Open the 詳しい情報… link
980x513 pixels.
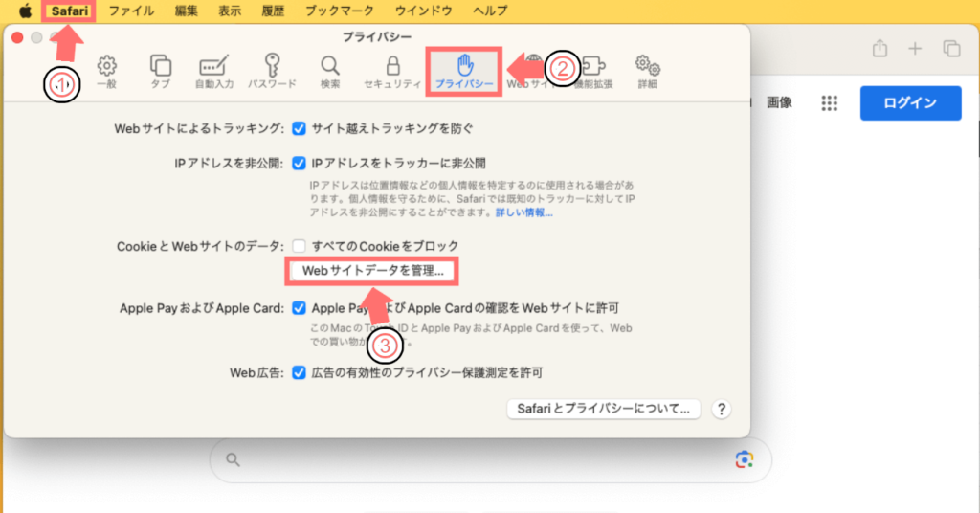click(523, 213)
